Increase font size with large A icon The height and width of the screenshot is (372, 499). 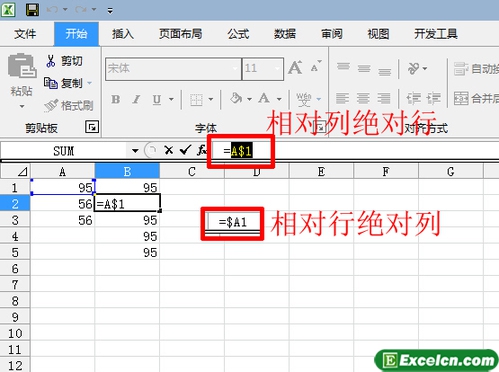pos(295,67)
